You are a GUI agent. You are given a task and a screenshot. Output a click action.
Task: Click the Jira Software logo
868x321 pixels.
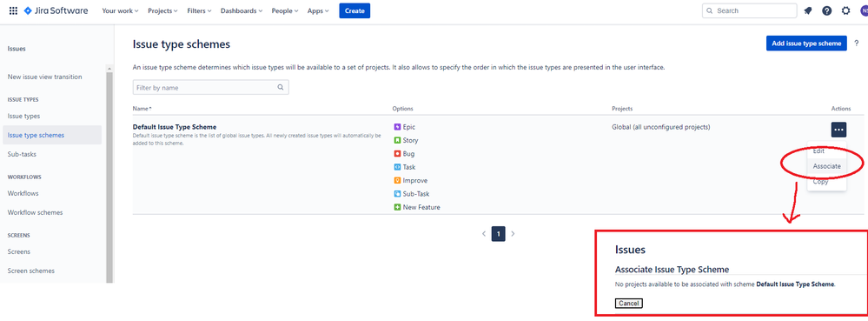[56, 10]
